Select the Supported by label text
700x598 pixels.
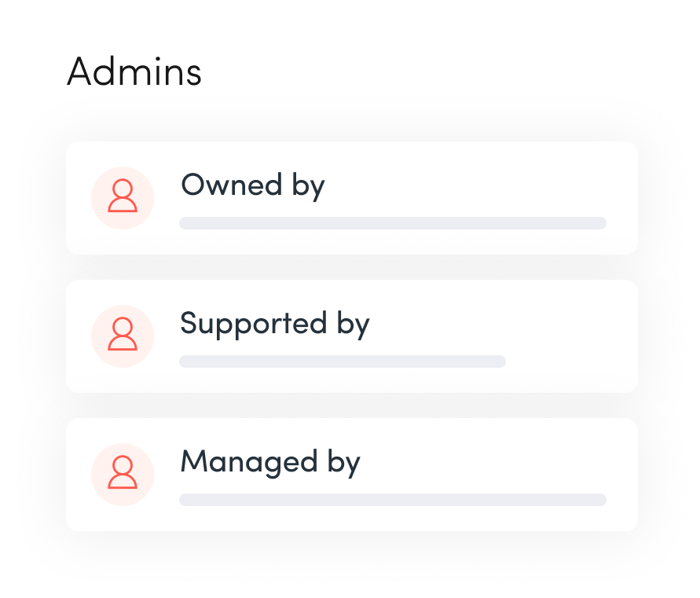click(274, 325)
